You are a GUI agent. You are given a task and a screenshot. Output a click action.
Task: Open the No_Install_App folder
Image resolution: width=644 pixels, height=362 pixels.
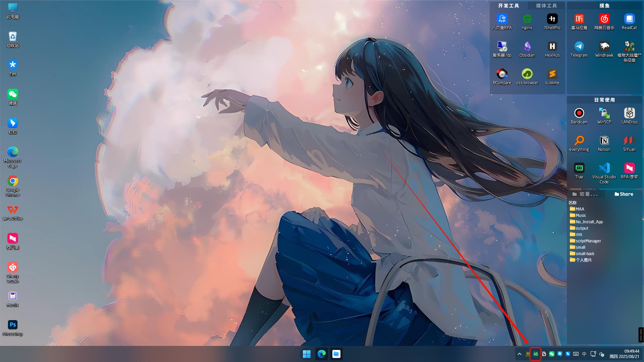coord(586,222)
